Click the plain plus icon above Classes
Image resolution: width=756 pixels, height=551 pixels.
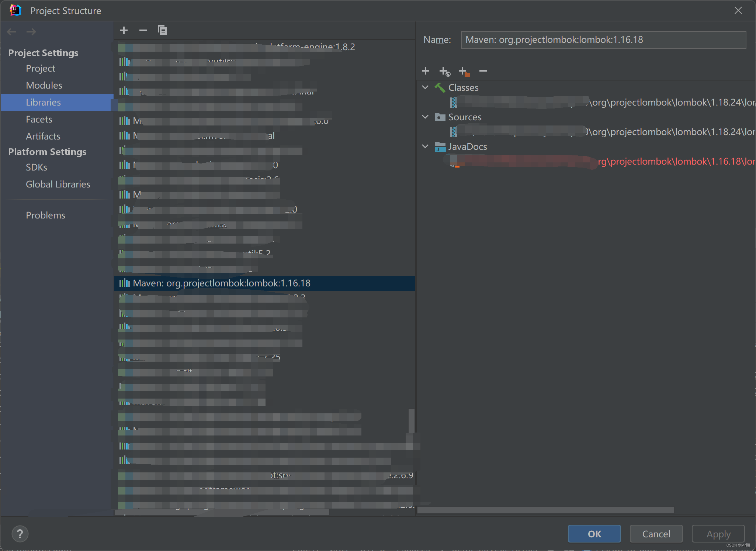point(426,71)
